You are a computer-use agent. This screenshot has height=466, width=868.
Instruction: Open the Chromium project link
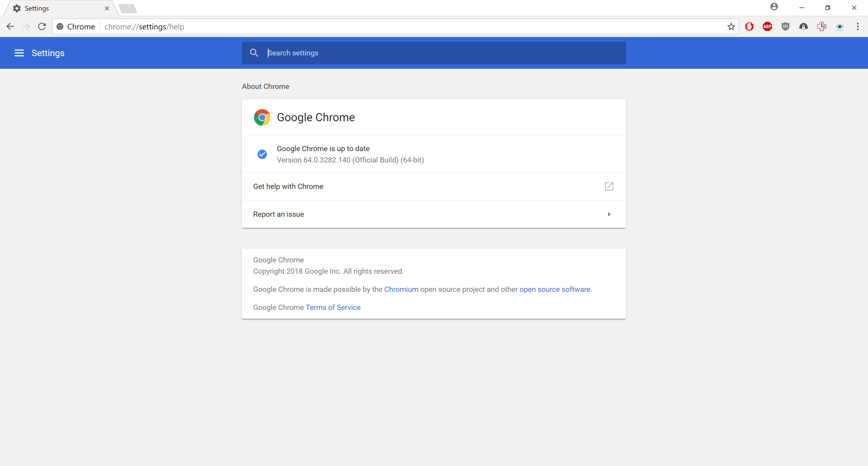[x=401, y=289]
